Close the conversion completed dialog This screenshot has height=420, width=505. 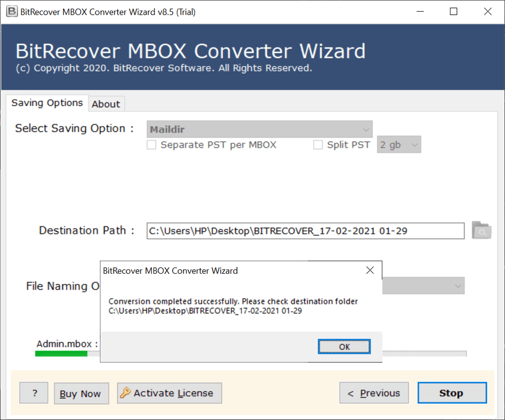coord(370,271)
